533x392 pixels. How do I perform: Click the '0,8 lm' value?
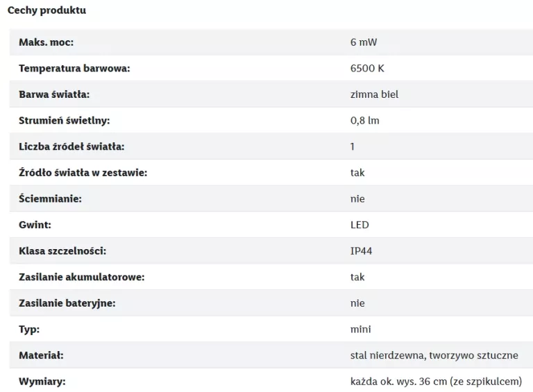coord(365,121)
